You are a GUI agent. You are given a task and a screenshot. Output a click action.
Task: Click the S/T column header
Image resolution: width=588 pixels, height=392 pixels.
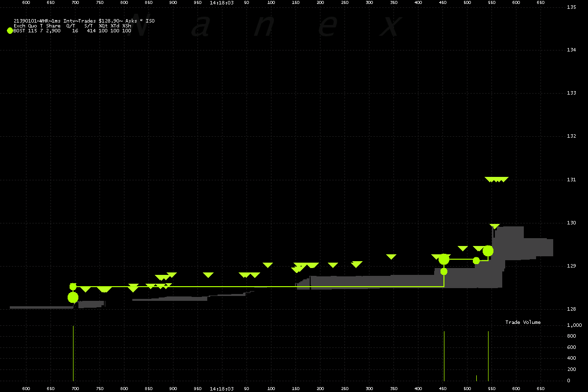tap(89, 25)
